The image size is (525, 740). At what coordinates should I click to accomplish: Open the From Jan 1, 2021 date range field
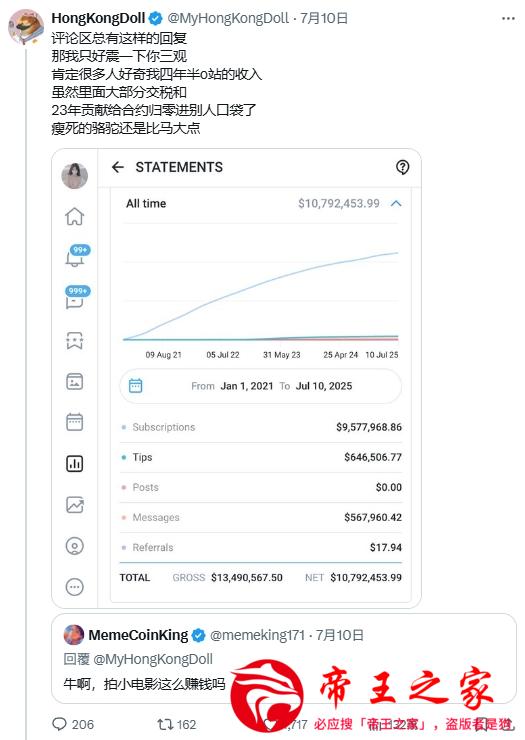pos(261,386)
